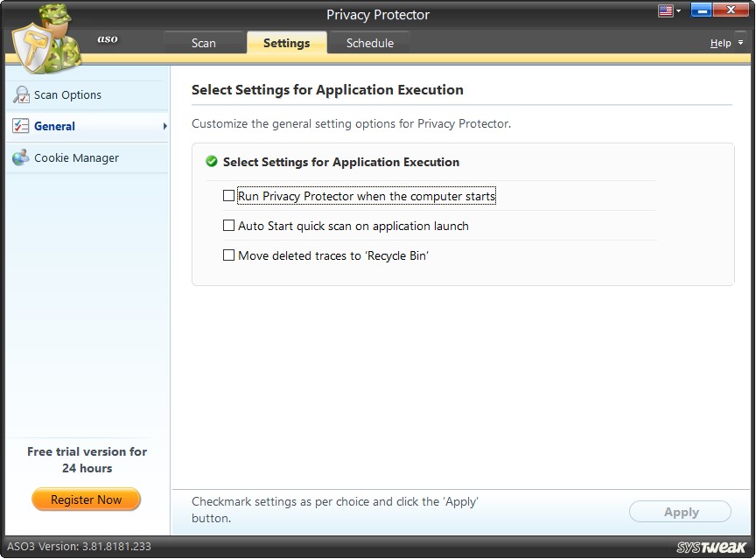Check Auto Start quick scan on application launch
The image size is (756, 559).
(229, 226)
